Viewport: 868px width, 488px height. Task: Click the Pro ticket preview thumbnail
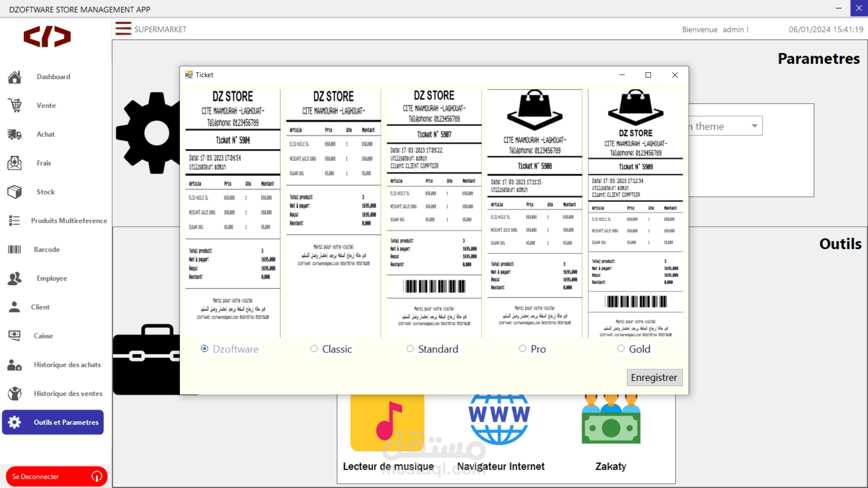[534, 213]
